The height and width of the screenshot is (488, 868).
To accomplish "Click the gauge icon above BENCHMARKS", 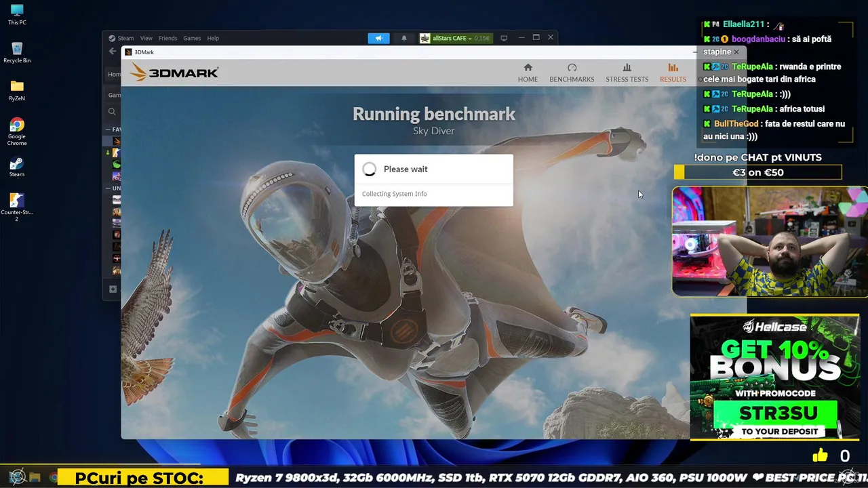I will [572, 67].
